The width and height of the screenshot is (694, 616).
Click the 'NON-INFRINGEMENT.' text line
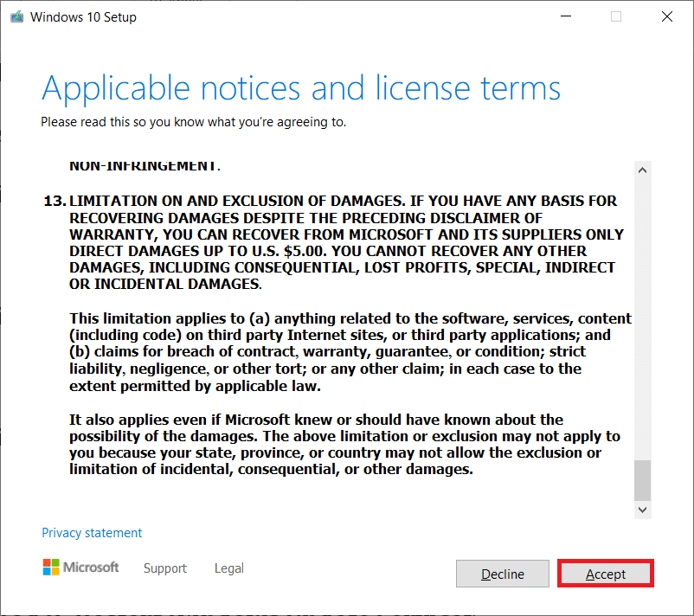[x=145, y=166]
